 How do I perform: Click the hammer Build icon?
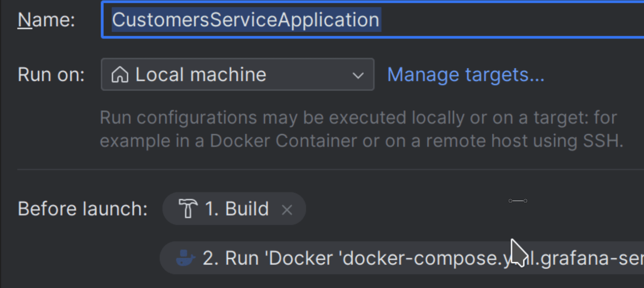188,209
